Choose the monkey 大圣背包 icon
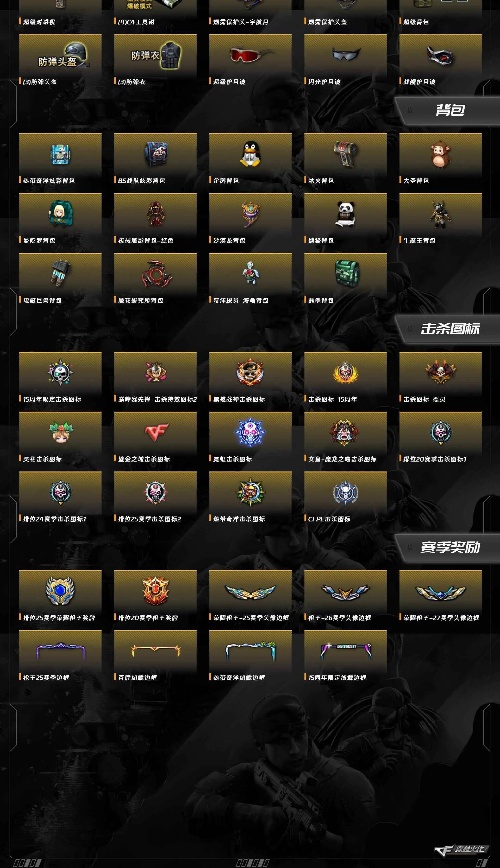The width and height of the screenshot is (500, 868). pyautogui.click(x=440, y=154)
